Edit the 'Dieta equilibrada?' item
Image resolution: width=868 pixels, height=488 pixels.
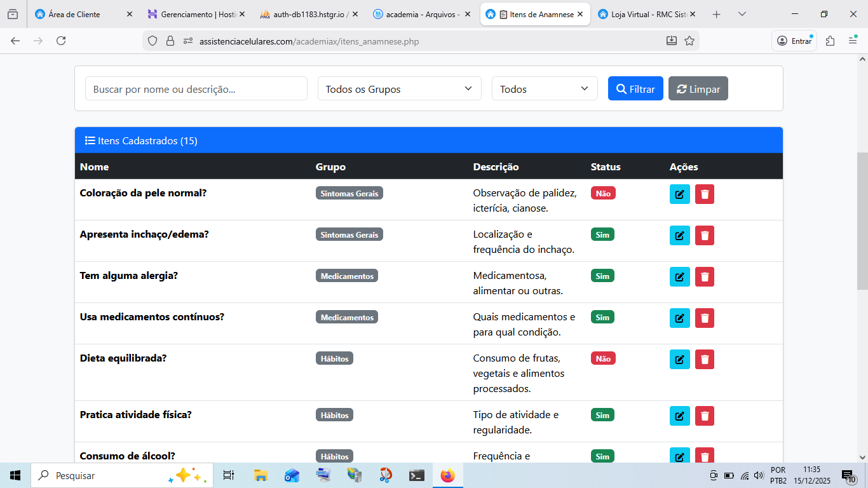click(679, 360)
